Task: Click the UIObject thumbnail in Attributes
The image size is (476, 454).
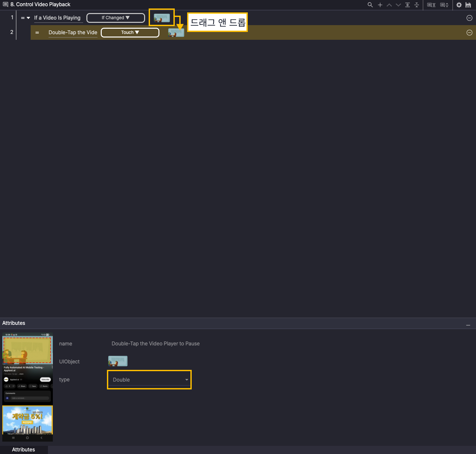Action: coord(118,361)
